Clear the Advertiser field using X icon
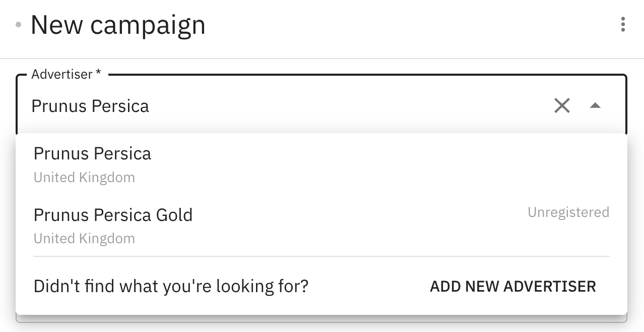 pos(562,106)
